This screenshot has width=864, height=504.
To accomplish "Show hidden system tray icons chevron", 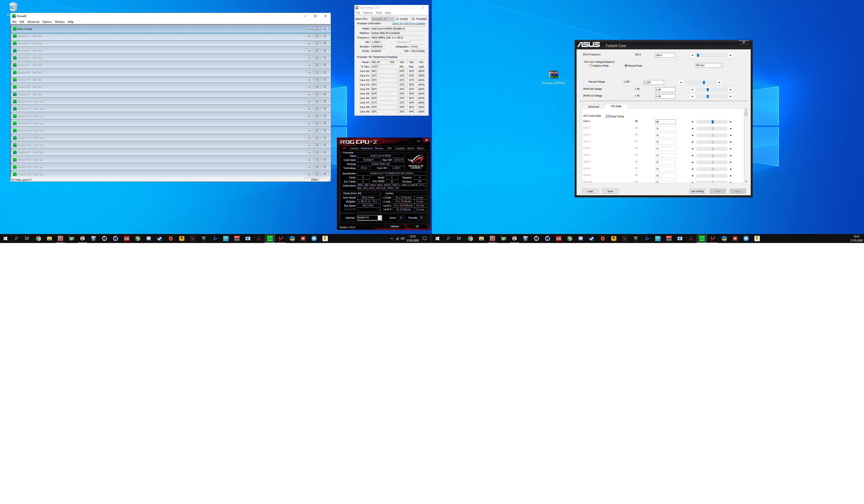I will (391, 239).
